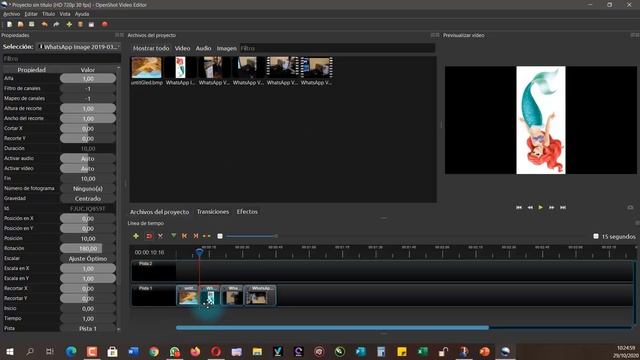Select the Mostrar todo filter tab
The width and height of the screenshot is (640, 360).
click(x=151, y=48)
